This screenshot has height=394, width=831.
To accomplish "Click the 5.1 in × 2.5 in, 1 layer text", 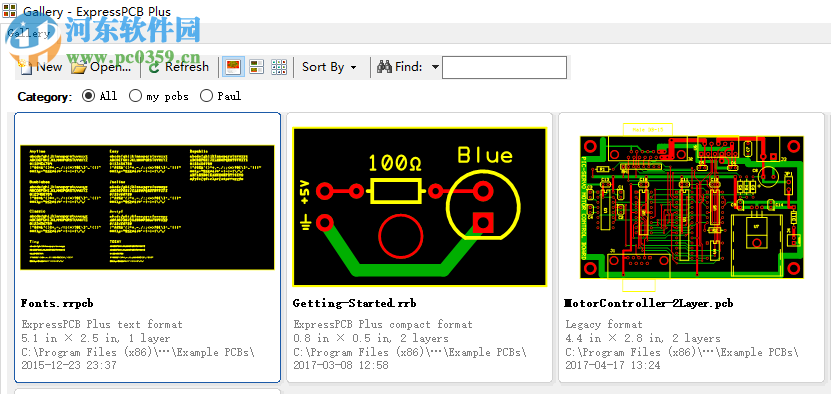I will point(96,338).
